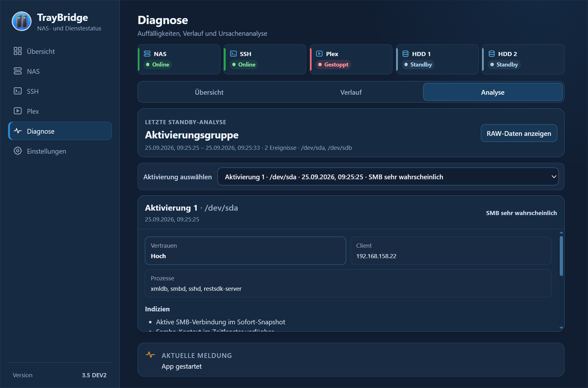Screen dimensions: 588x388
Task: Click RAW-Daten anzeigen button
Action: tap(519, 133)
